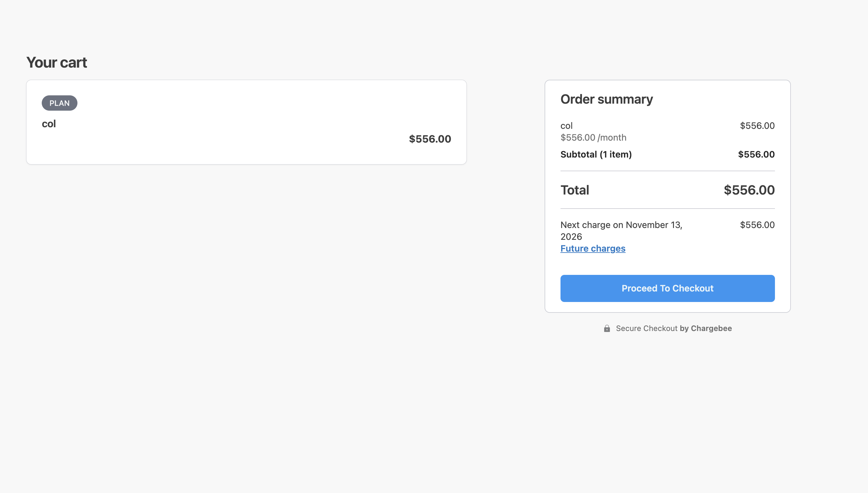The image size is (868, 493).
Task: Select the 'col' plan name in the cart card
Action: pos(49,124)
